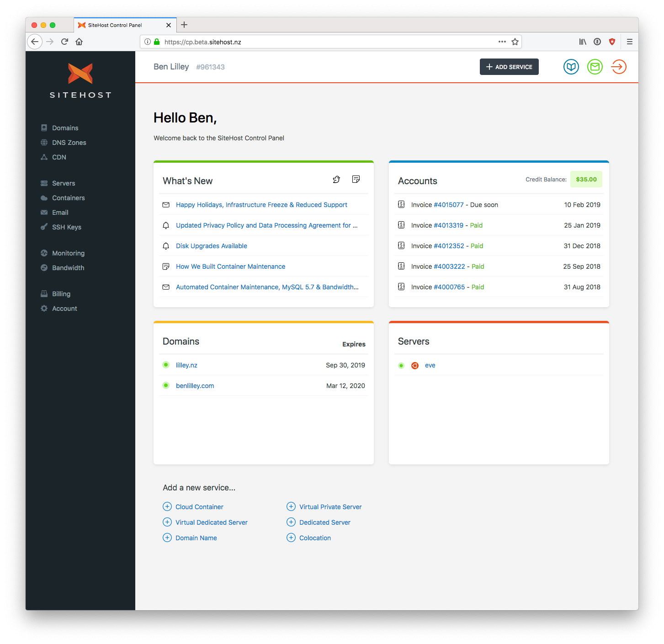Open the Domains section in sidebar

click(x=65, y=128)
